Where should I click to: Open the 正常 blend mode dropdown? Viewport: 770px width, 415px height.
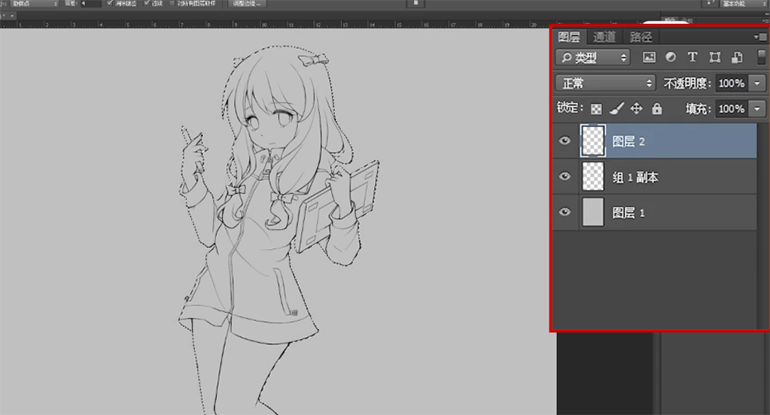click(x=604, y=83)
